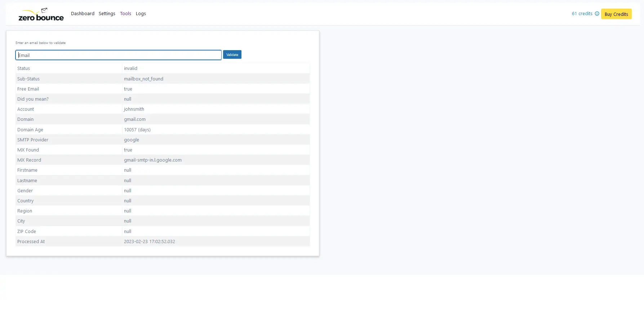The height and width of the screenshot is (325, 644).
Task: Go to the Logs page
Action: pyautogui.click(x=141, y=14)
